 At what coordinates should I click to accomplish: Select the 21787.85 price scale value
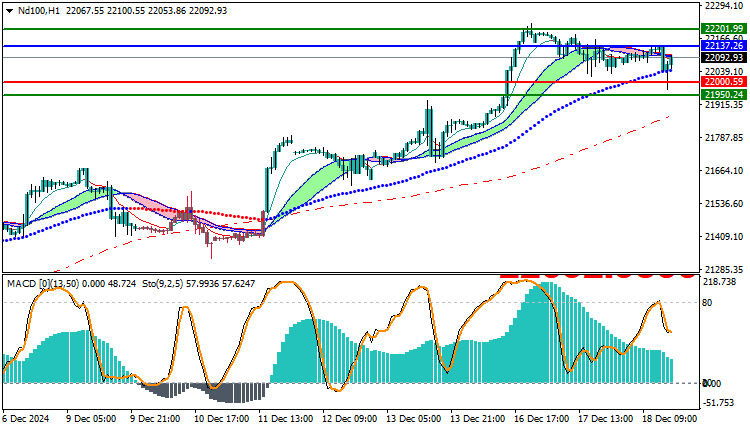(x=724, y=138)
